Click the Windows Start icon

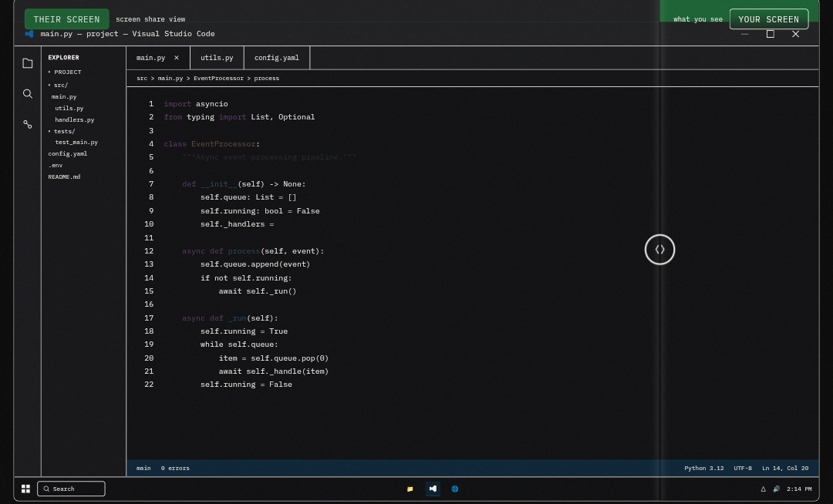[25, 489]
